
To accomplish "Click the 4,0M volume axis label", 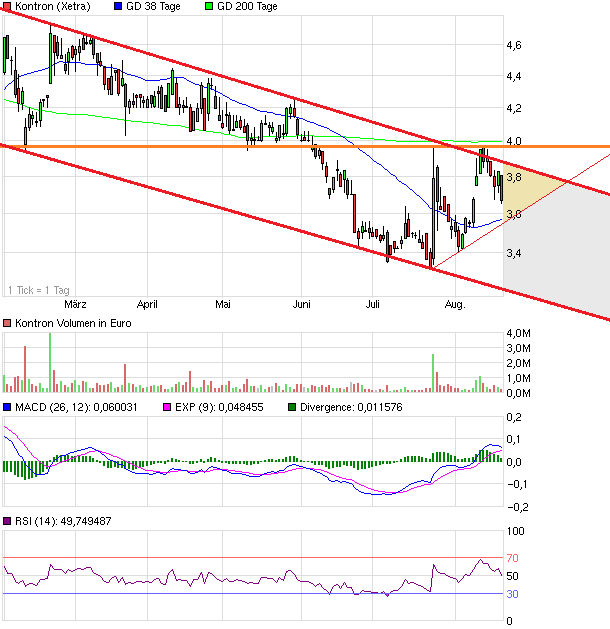I will pos(519,333).
